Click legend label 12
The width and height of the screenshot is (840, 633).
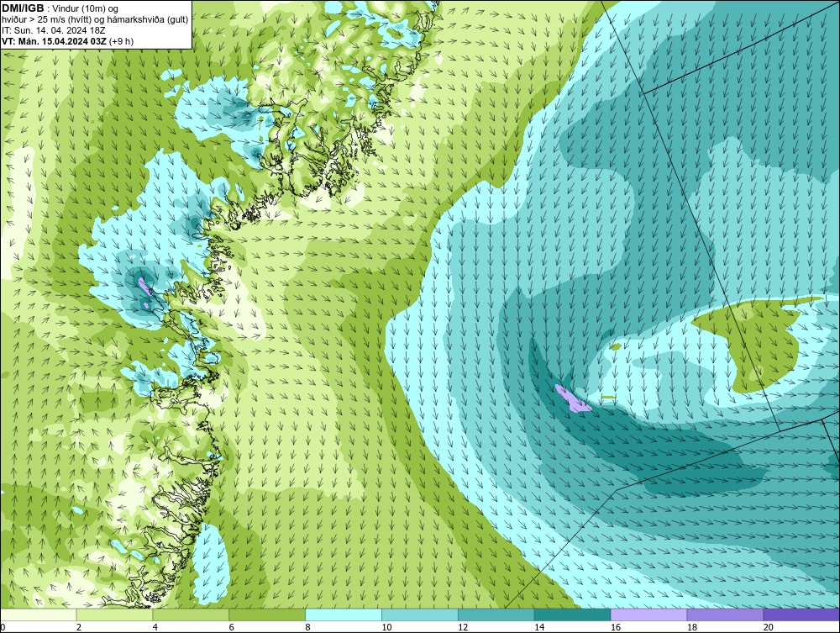coord(463,627)
